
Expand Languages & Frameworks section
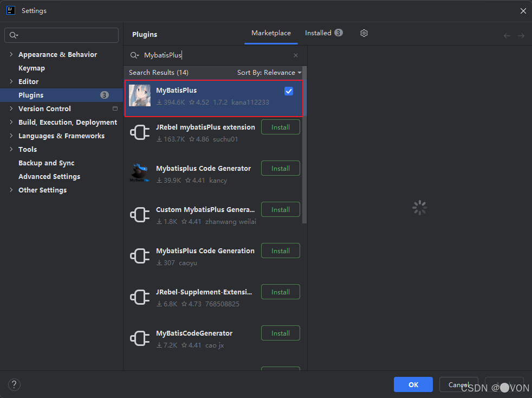click(x=11, y=136)
